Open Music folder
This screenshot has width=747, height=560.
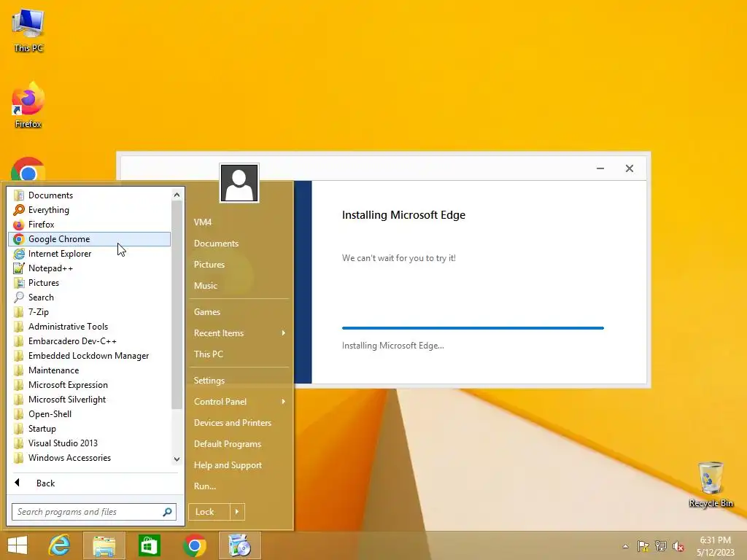(x=239, y=286)
